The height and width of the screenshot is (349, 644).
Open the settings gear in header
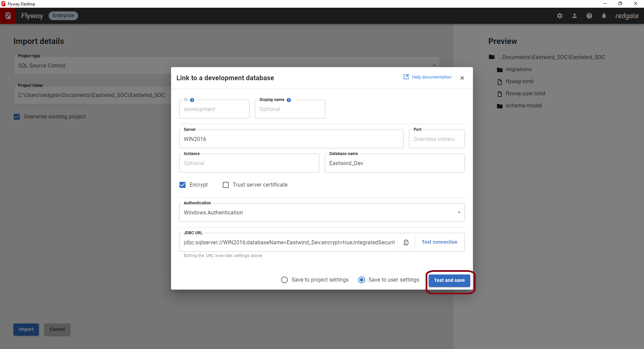click(559, 16)
